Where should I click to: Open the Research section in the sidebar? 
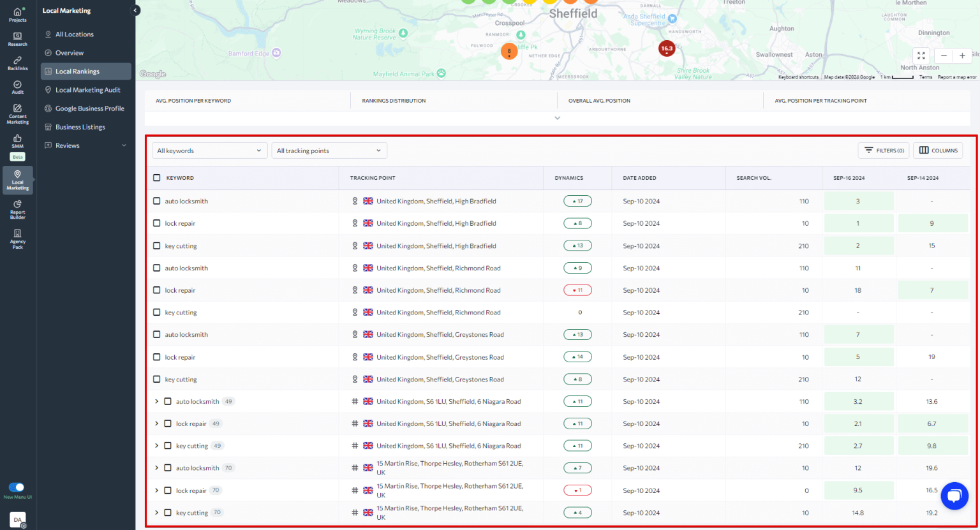coord(17,38)
